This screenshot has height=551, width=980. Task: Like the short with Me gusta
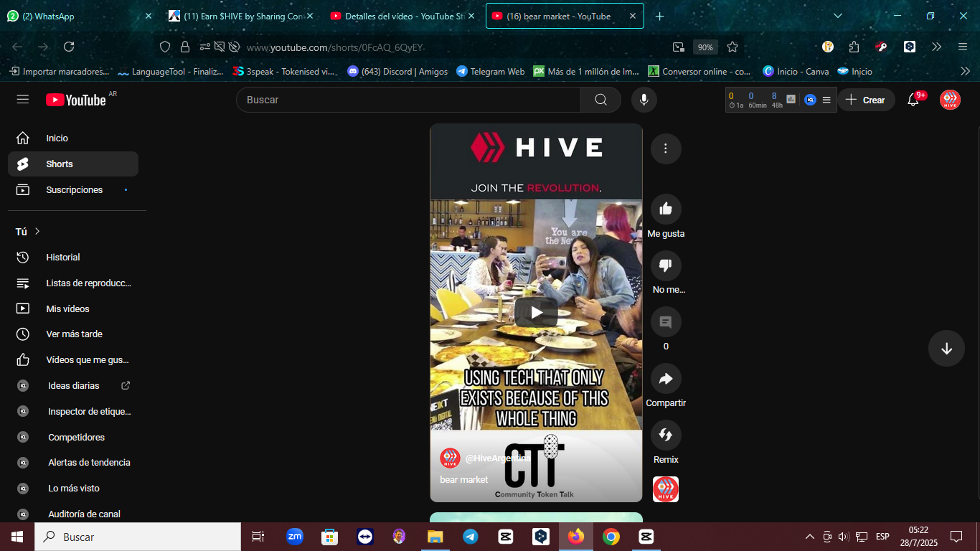[666, 209]
